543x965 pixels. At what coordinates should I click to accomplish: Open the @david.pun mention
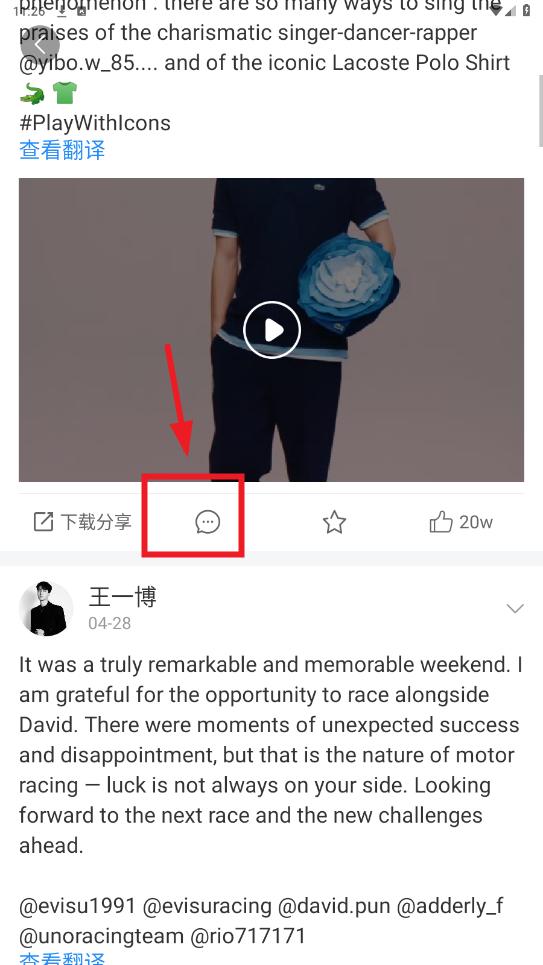[334, 905]
